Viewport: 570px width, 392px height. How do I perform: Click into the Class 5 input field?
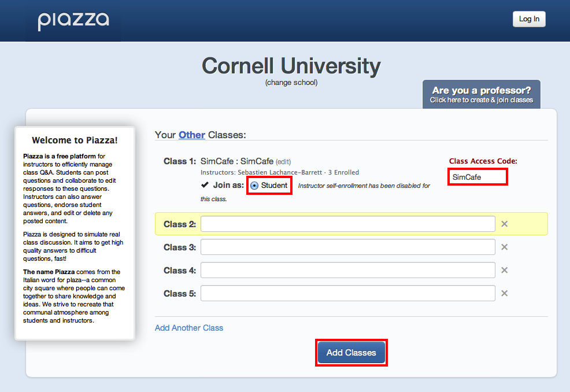pos(348,294)
